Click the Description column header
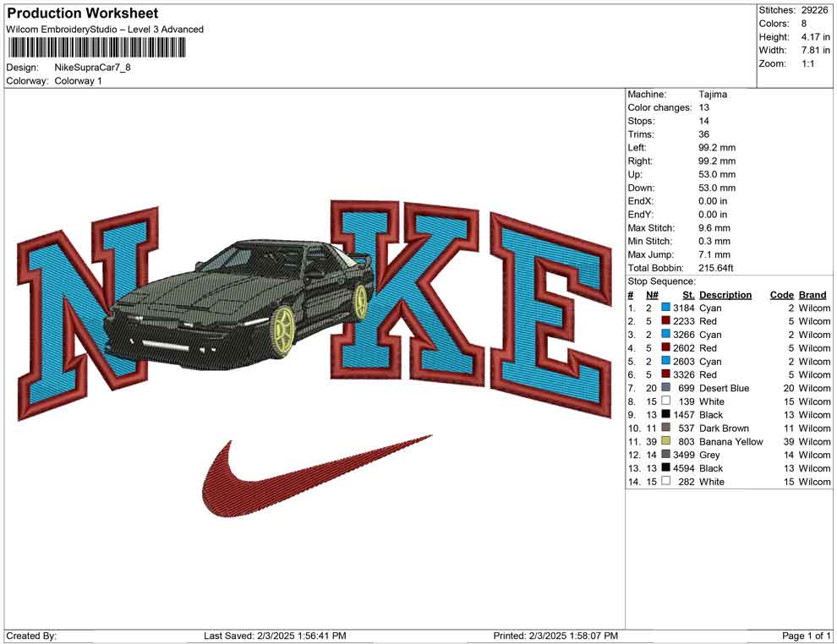 (x=726, y=295)
